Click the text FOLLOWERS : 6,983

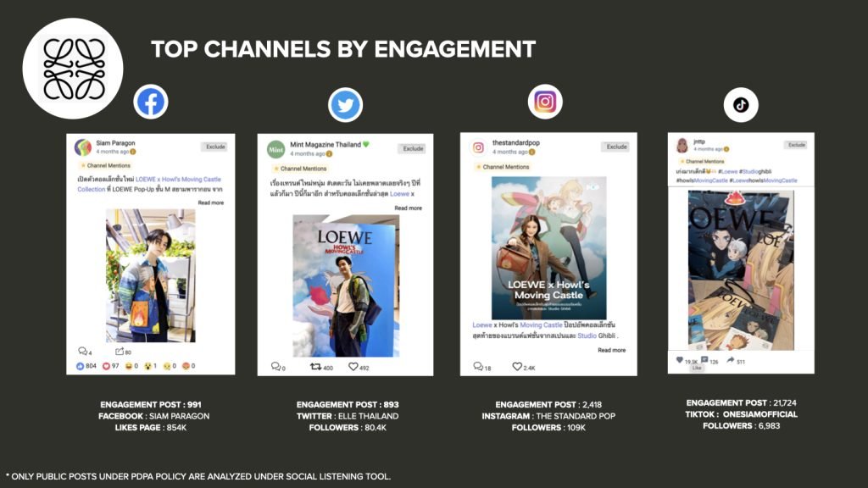coord(741,425)
